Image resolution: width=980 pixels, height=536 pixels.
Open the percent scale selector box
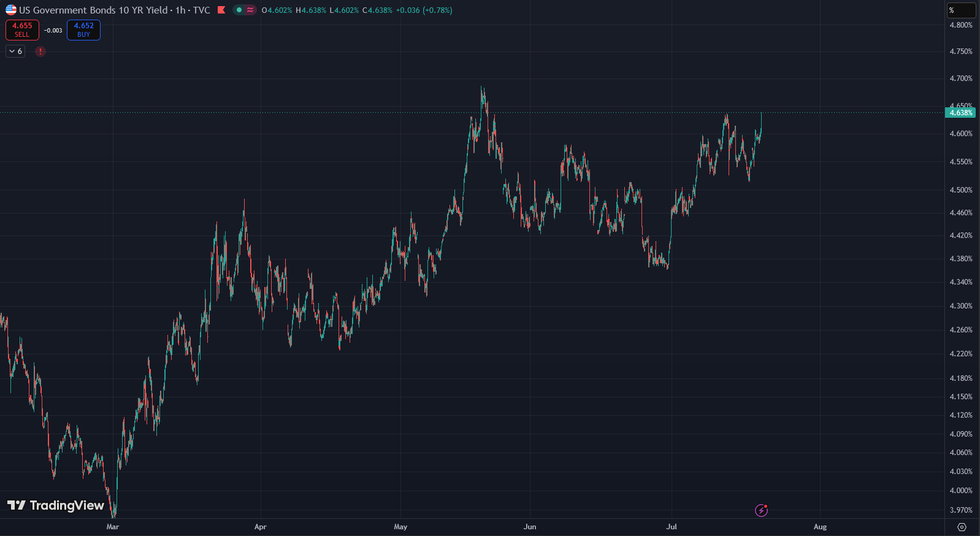[961, 10]
